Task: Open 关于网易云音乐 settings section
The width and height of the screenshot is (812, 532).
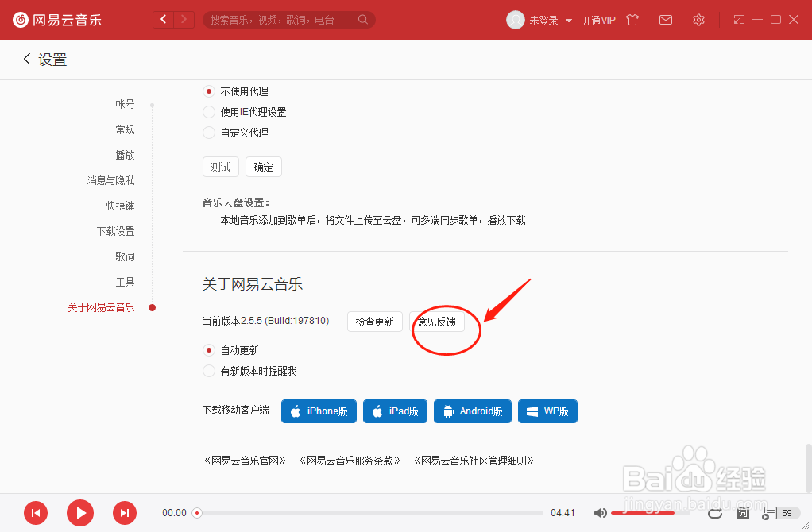Action: point(101,307)
